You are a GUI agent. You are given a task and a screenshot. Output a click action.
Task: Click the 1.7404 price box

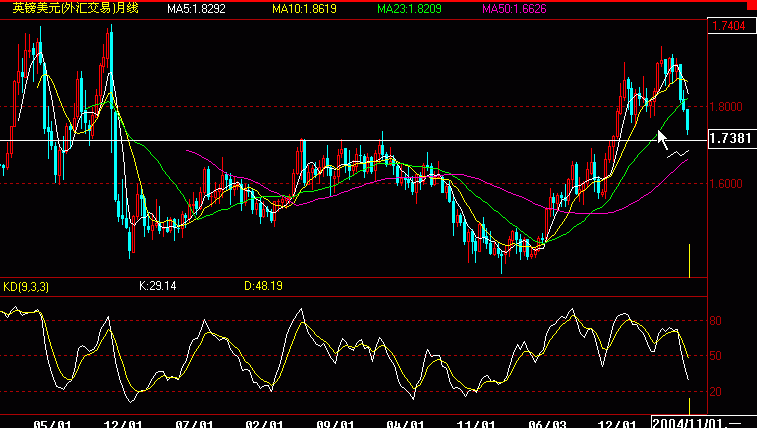[x=731, y=26]
